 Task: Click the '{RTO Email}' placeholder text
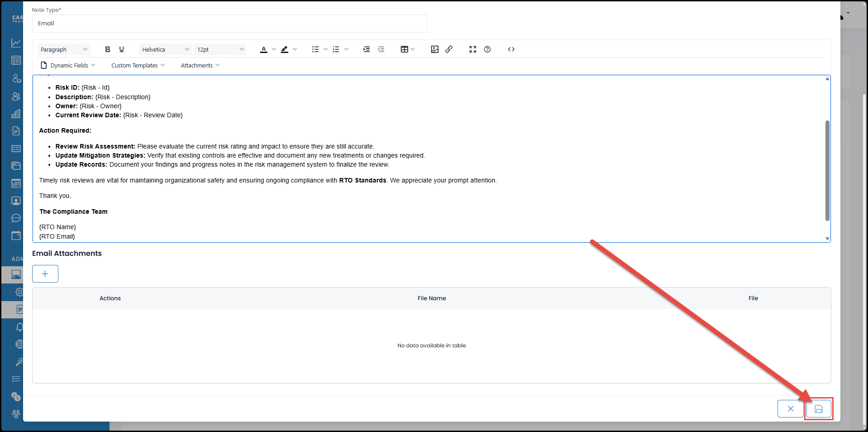coord(57,236)
